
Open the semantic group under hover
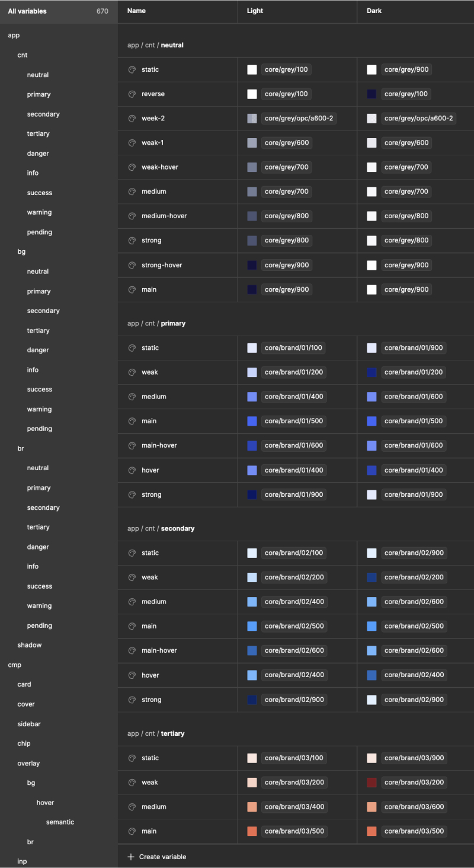click(60, 822)
